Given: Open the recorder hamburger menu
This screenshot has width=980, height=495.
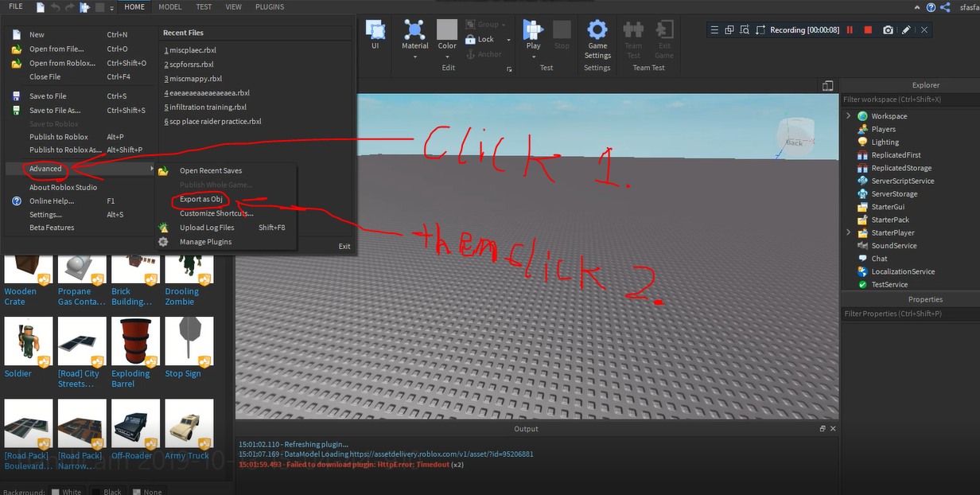Looking at the screenshot, I should 714,29.
